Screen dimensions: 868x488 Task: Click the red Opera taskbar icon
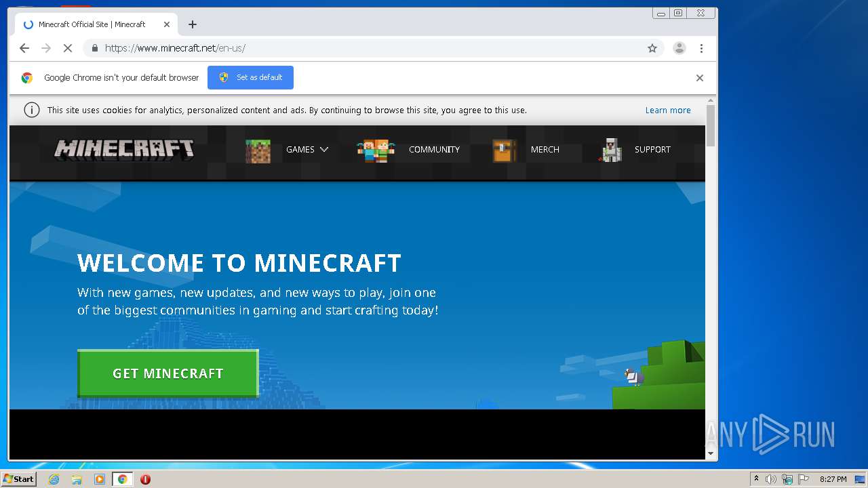point(145,479)
